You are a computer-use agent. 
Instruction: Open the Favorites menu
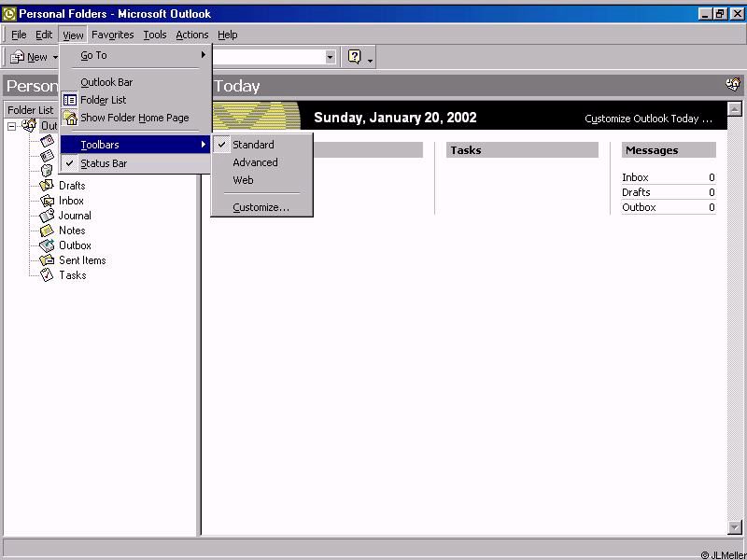tap(112, 35)
